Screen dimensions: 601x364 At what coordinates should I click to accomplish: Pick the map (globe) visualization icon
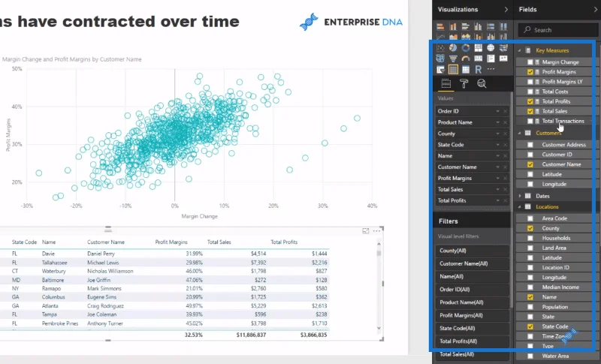491,48
